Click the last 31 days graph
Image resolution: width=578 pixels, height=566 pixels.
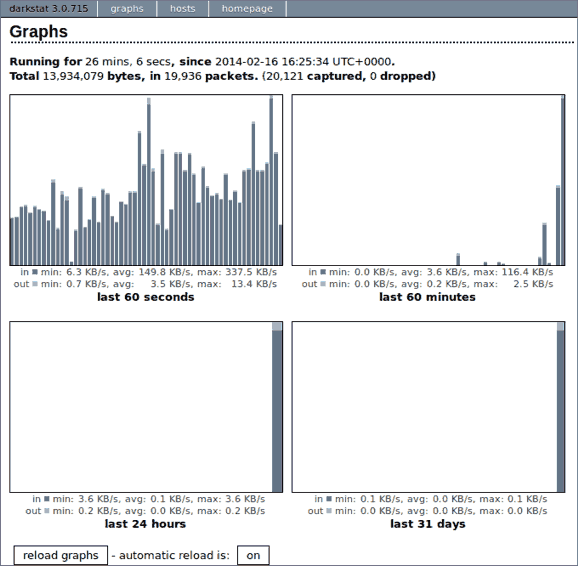428,407
